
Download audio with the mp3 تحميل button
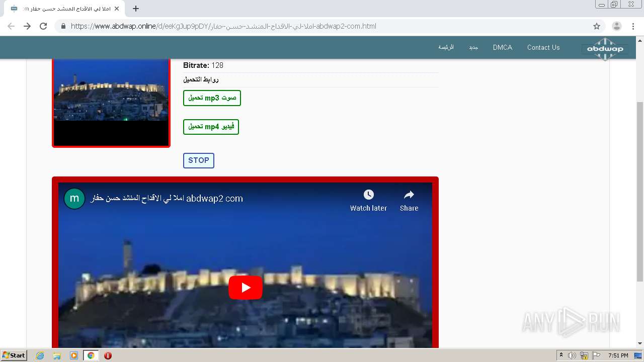pyautogui.click(x=212, y=98)
